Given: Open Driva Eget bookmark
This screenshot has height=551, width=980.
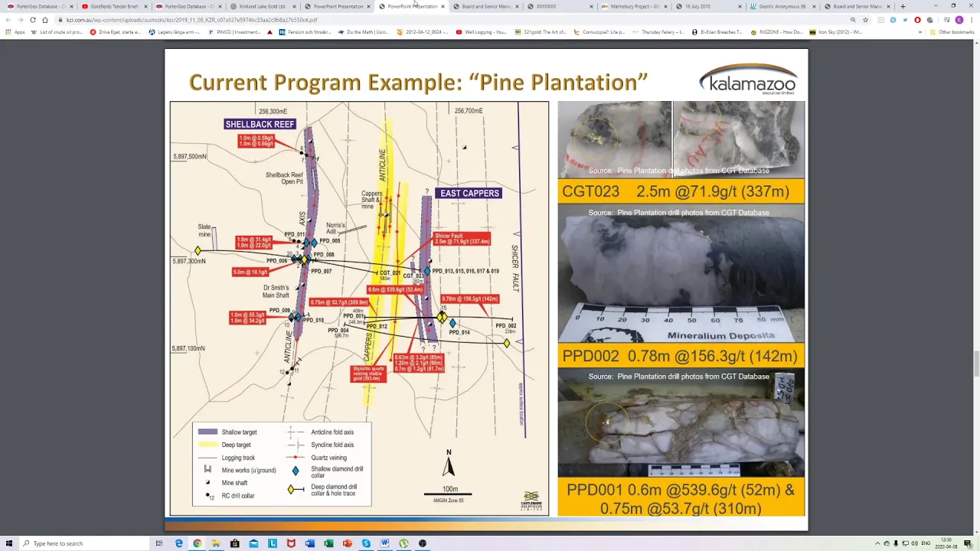Looking at the screenshot, I should (x=115, y=32).
